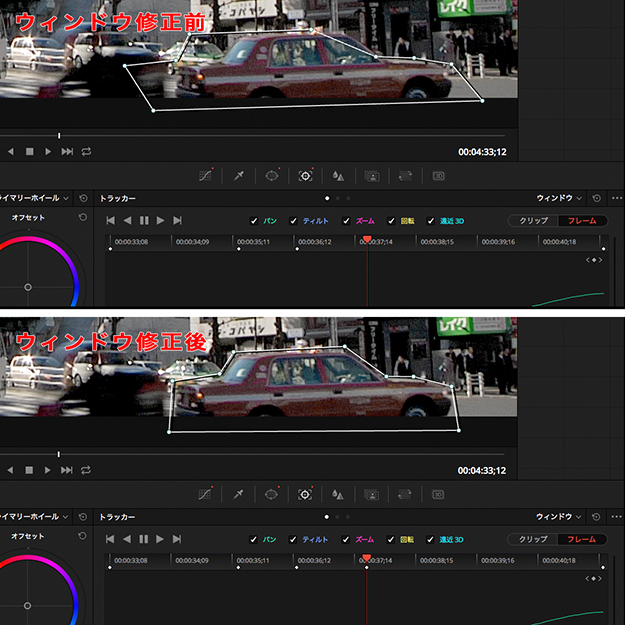Open the Blur palette icon in the lower panel
The width and height of the screenshot is (625, 625).
point(338,493)
